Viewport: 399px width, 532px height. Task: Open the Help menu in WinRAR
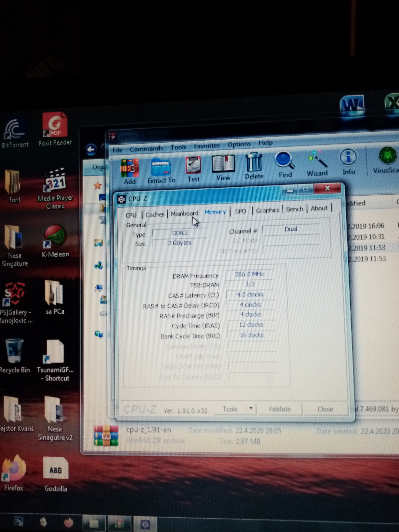(x=265, y=143)
